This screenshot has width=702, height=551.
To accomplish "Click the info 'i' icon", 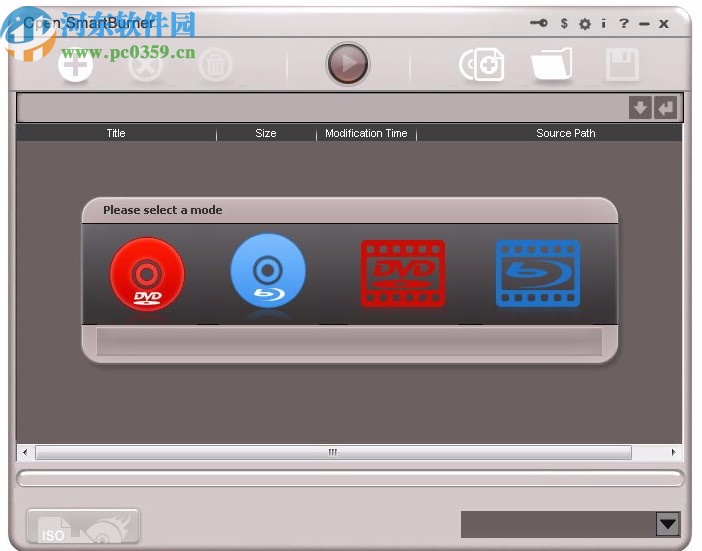I will (x=604, y=23).
